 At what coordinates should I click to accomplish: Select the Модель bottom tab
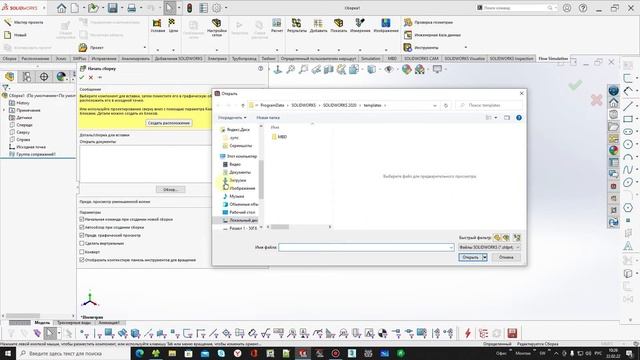coord(42,322)
